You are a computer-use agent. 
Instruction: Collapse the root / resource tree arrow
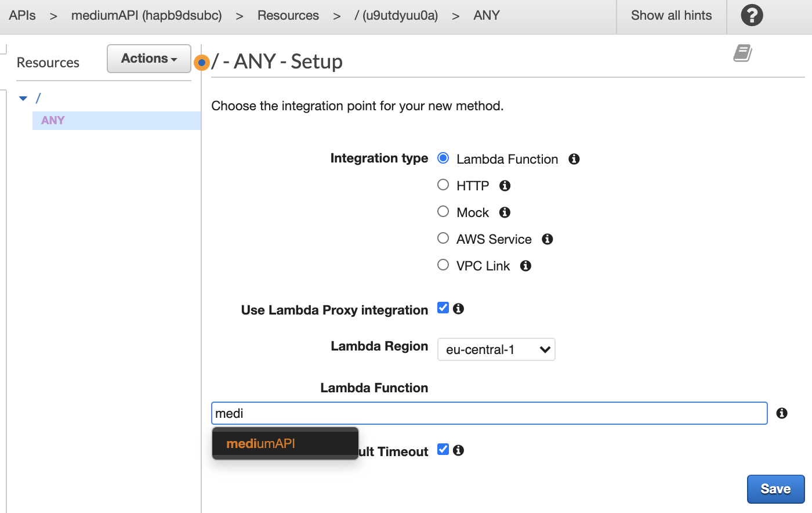pos(23,98)
